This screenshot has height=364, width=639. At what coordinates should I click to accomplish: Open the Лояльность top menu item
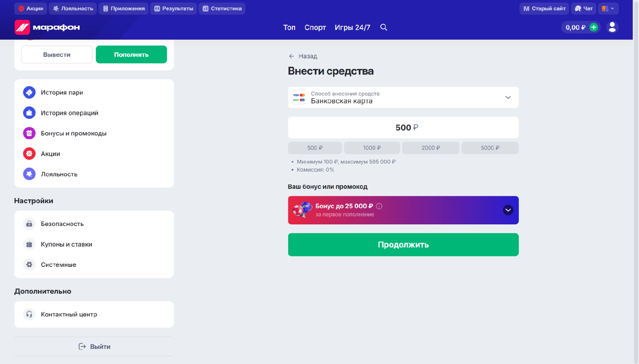[x=73, y=9]
